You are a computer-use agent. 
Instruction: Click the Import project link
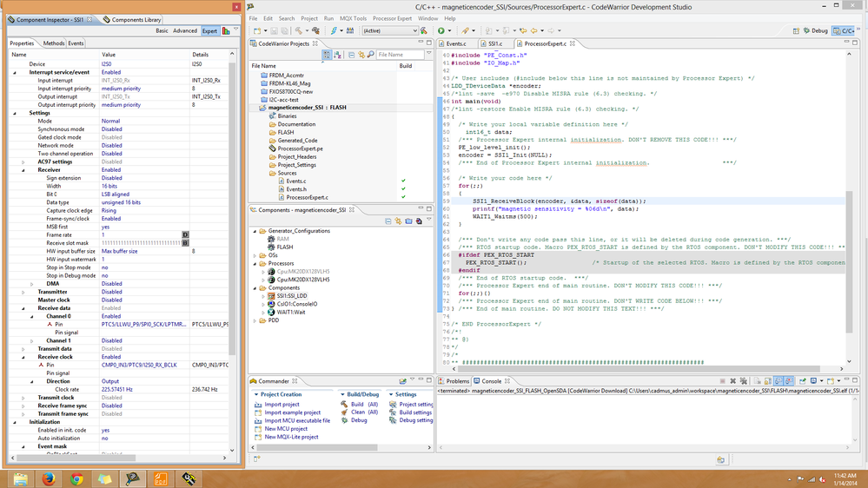pos(282,405)
